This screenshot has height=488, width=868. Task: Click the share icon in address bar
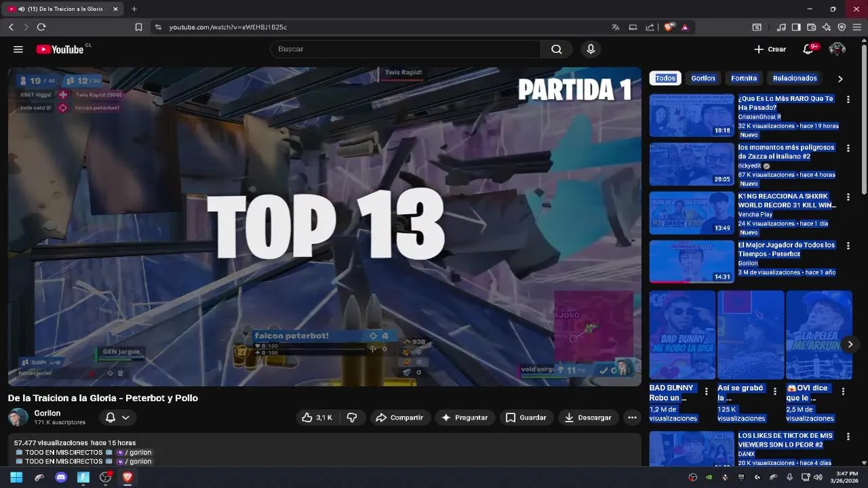(650, 27)
